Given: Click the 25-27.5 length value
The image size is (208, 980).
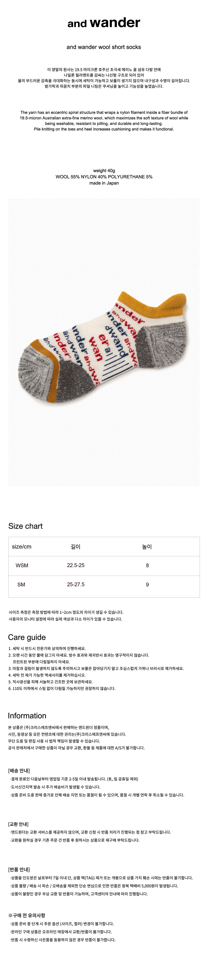Looking at the screenshot, I should (76, 584).
